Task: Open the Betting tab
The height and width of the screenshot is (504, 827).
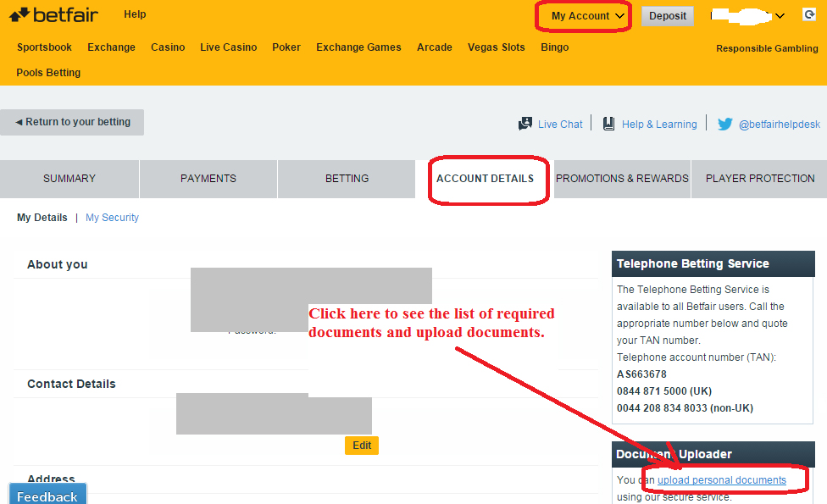Action: pos(347,179)
